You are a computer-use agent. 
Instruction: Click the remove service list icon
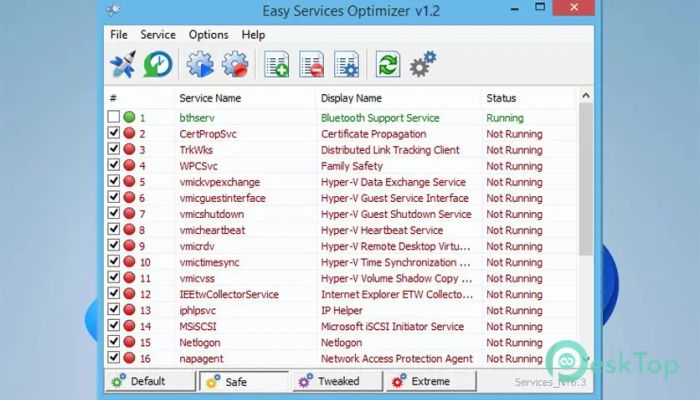pos(312,64)
